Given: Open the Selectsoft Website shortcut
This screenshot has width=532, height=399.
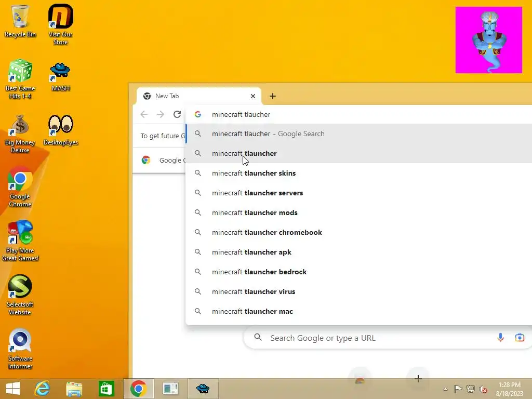Looking at the screenshot, I should 20,295.
